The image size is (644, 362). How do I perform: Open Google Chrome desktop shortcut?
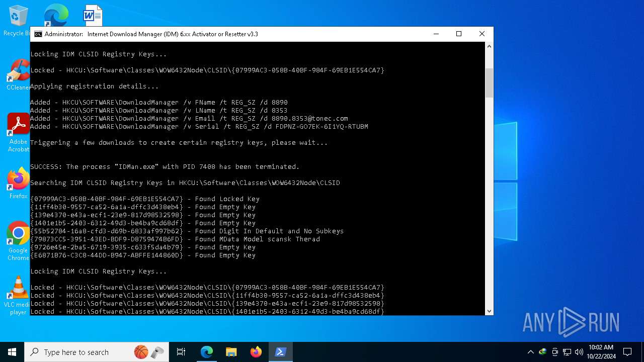18,241
